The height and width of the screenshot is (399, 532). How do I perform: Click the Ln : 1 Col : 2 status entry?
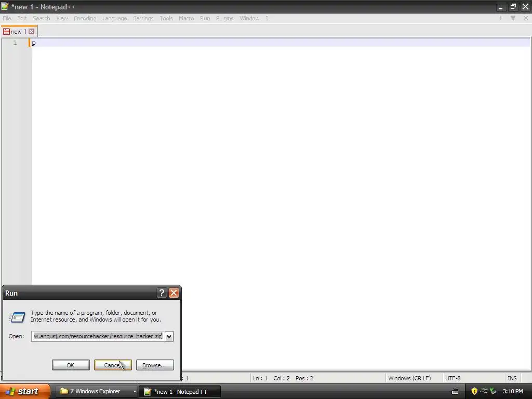pos(283,378)
